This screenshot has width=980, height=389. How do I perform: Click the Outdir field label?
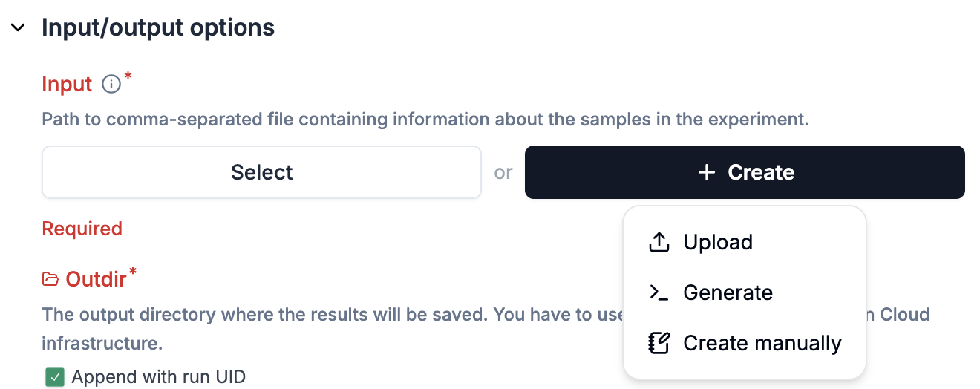(x=97, y=279)
